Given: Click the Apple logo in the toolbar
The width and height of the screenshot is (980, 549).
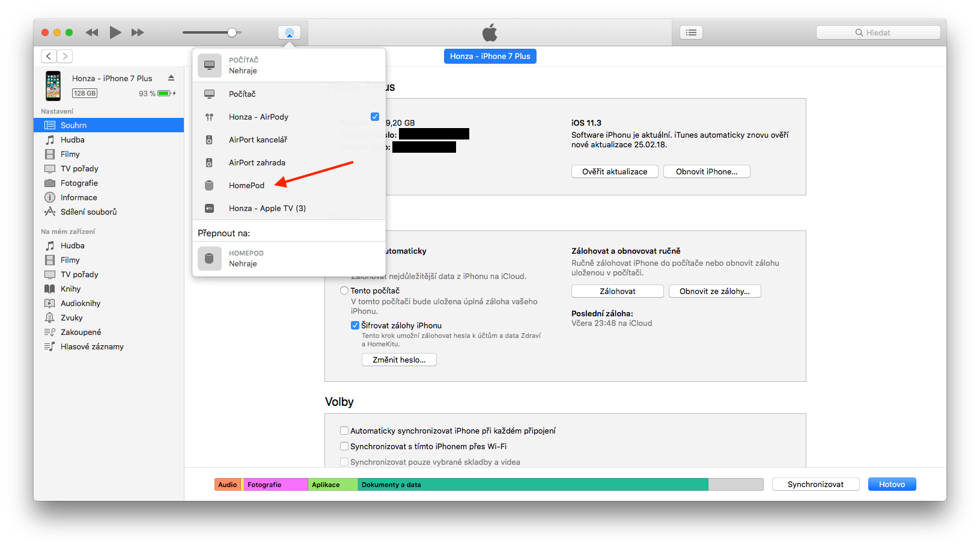Looking at the screenshot, I should pos(490,32).
